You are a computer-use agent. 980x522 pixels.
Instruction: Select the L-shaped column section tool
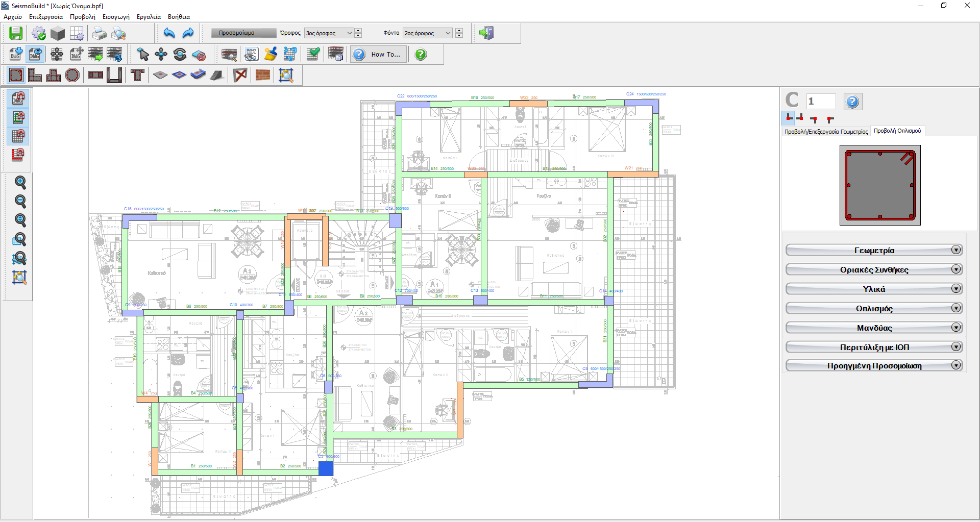click(35, 75)
